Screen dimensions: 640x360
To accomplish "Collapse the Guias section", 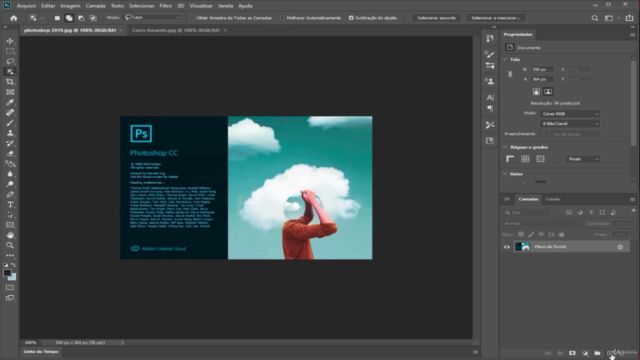I will [x=505, y=173].
